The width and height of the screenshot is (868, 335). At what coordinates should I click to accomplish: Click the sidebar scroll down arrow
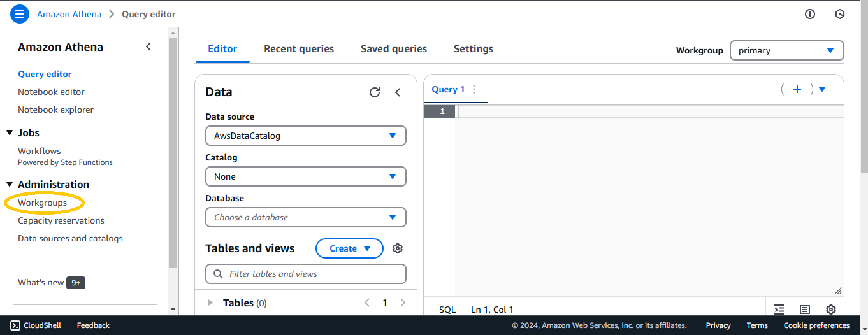tap(173, 310)
